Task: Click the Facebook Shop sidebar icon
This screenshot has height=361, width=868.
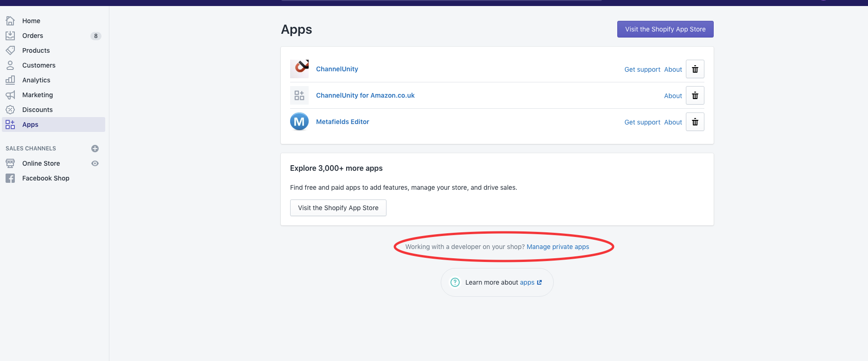Action: pyautogui.click(x=10, y=178)
